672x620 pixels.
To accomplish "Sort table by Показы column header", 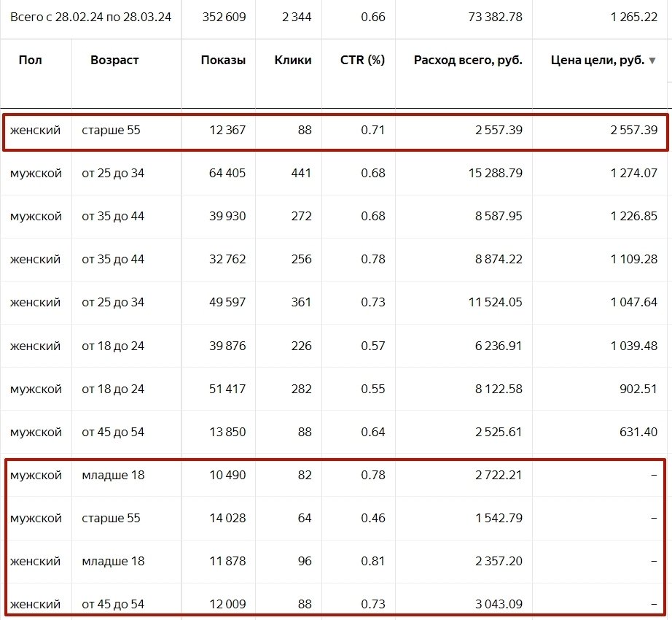I will [223, 61].
